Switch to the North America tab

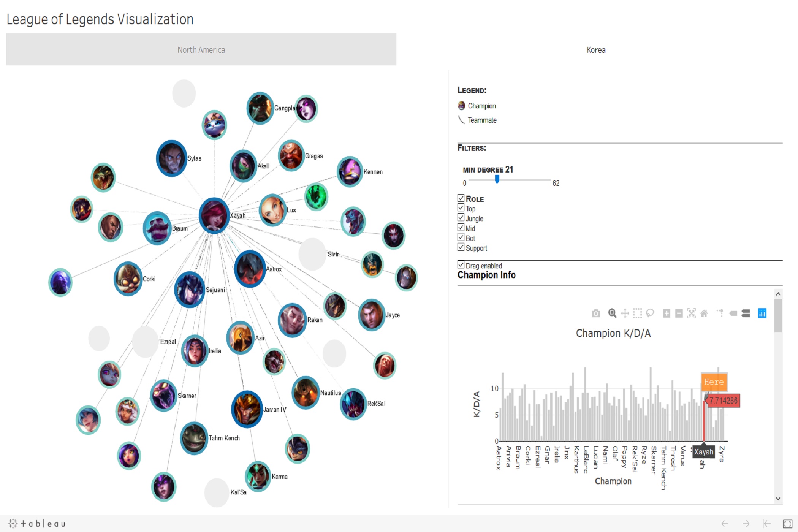tap(201, 49)
